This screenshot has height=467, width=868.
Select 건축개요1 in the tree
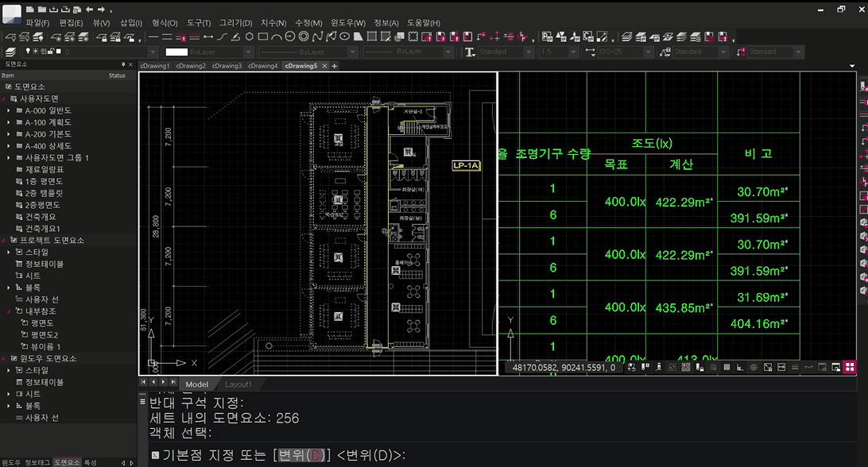(x=43, y=229)
